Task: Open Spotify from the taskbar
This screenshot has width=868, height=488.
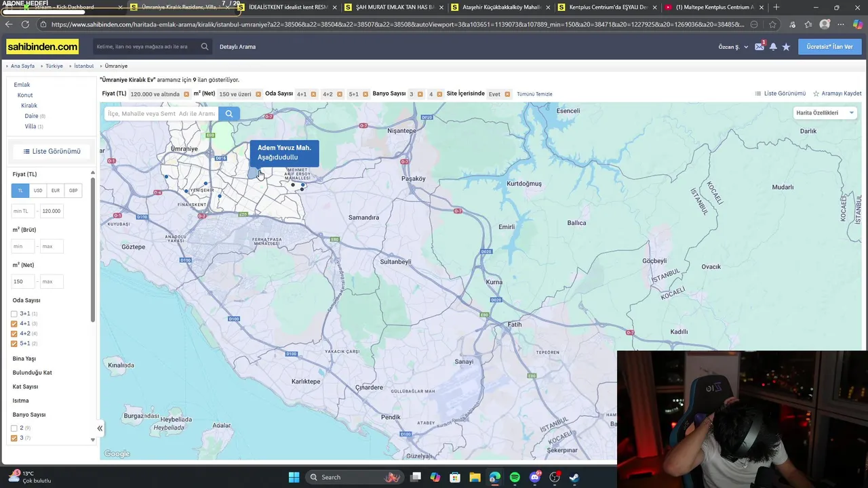Action: click(x=515, y=477)
